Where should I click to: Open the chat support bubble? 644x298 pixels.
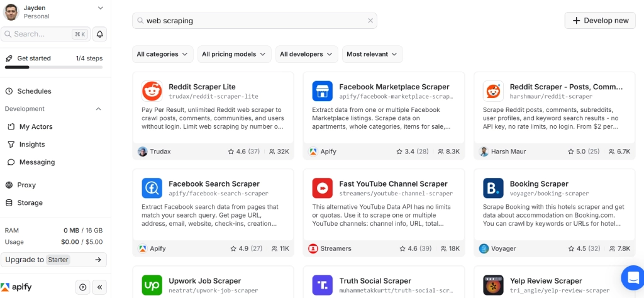click(633, 277)
